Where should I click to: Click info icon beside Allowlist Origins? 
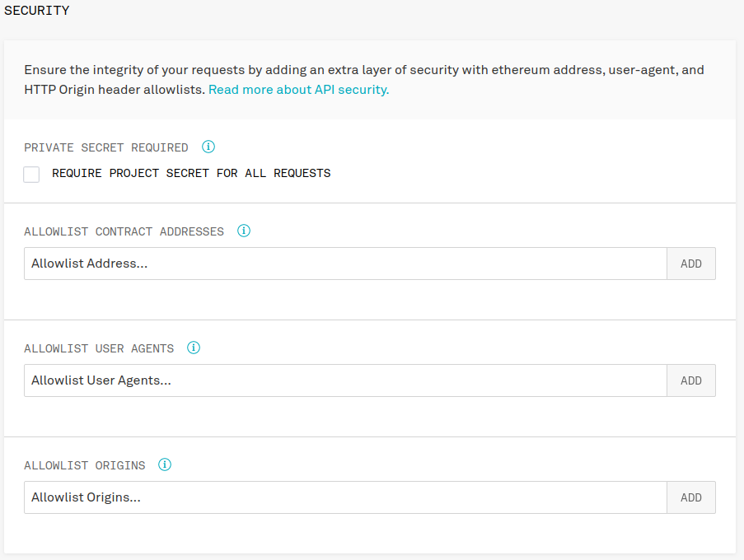[x=165, y=464]
